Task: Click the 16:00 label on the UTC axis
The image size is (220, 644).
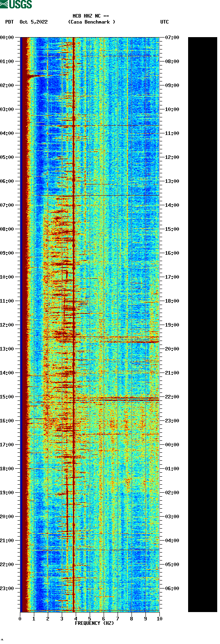Action: 172,253
